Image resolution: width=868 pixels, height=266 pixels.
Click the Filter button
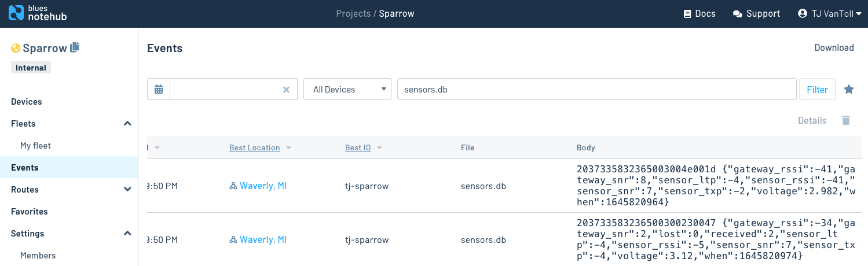(x=818, y=90)
